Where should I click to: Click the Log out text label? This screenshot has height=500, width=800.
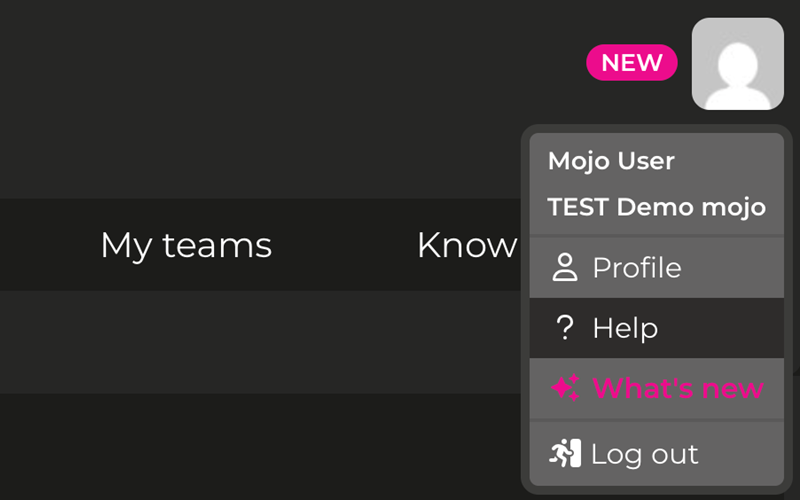644,454
